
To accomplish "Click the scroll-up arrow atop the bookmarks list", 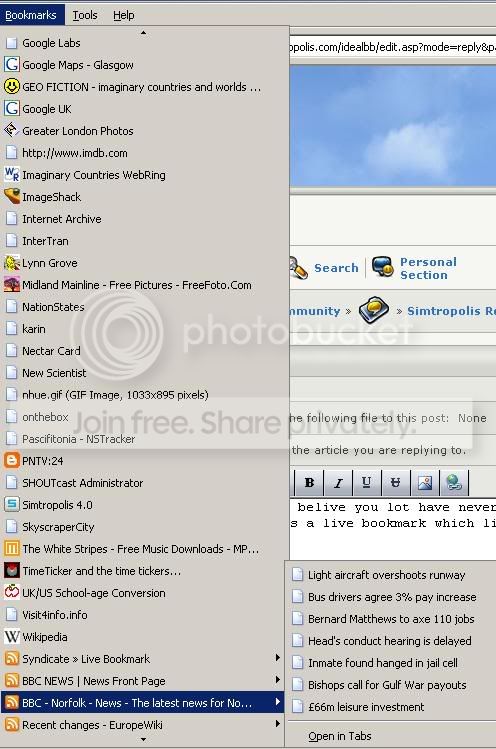I will (x=143, y=32).
